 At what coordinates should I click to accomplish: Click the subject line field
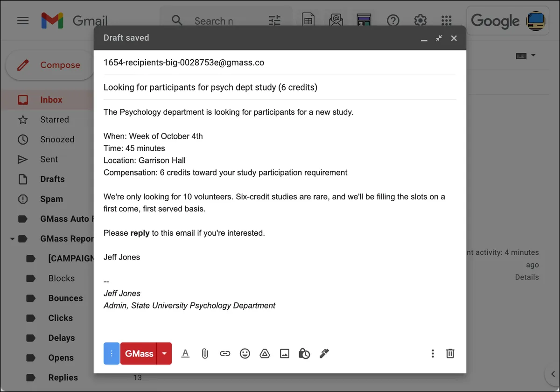point(280,87)
